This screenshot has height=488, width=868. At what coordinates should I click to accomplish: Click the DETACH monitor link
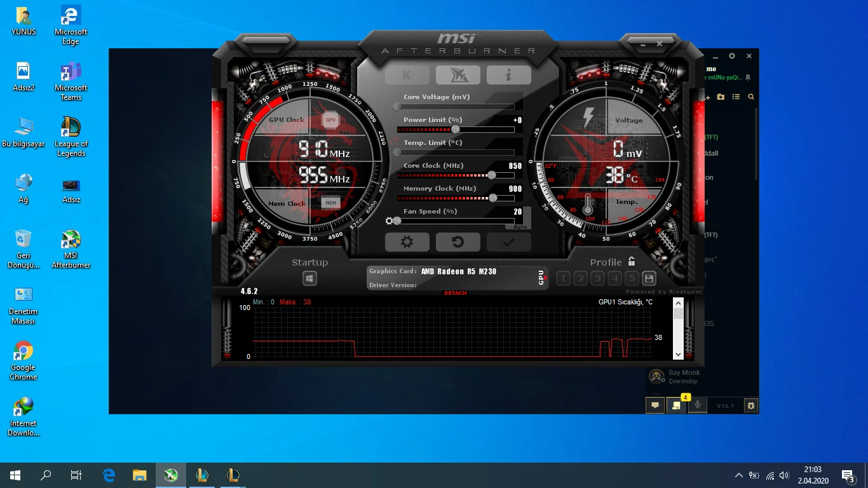pyautogui.click(x=456, y=293)
